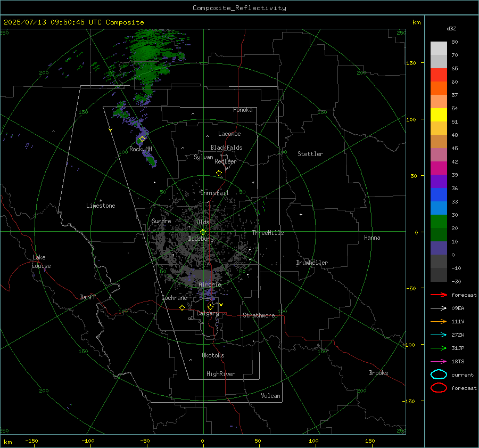Click the cyan 27ZW arrow icon

click(x=439, y=335)
